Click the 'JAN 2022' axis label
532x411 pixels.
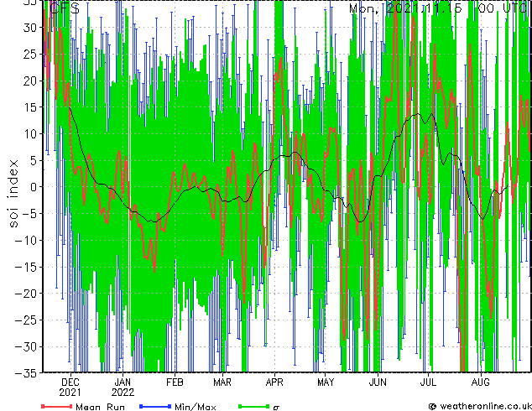[x=123, y=388]
